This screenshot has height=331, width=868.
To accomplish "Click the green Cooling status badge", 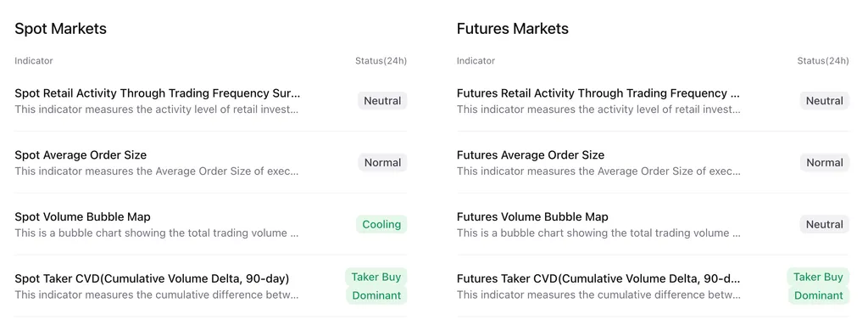I will tap(381, 225).
